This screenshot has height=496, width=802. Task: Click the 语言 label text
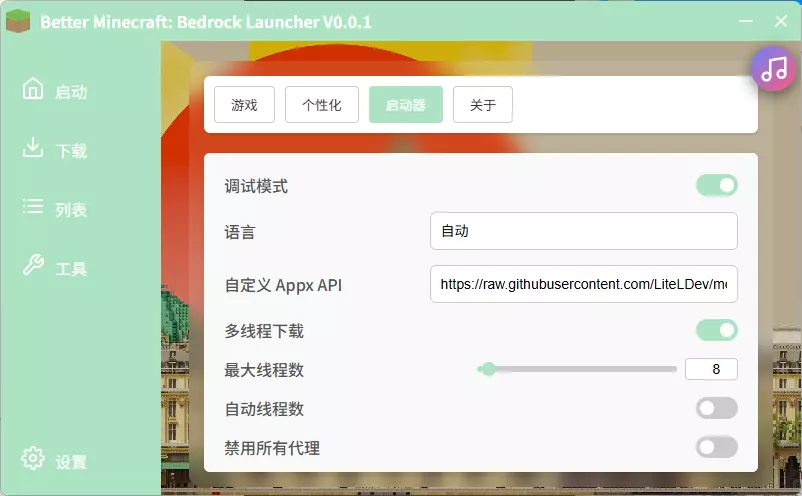[239, 232]
